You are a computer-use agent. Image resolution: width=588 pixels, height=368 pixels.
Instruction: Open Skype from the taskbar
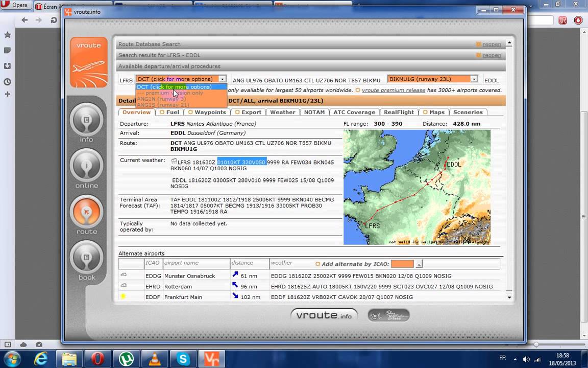coord(183,359)
